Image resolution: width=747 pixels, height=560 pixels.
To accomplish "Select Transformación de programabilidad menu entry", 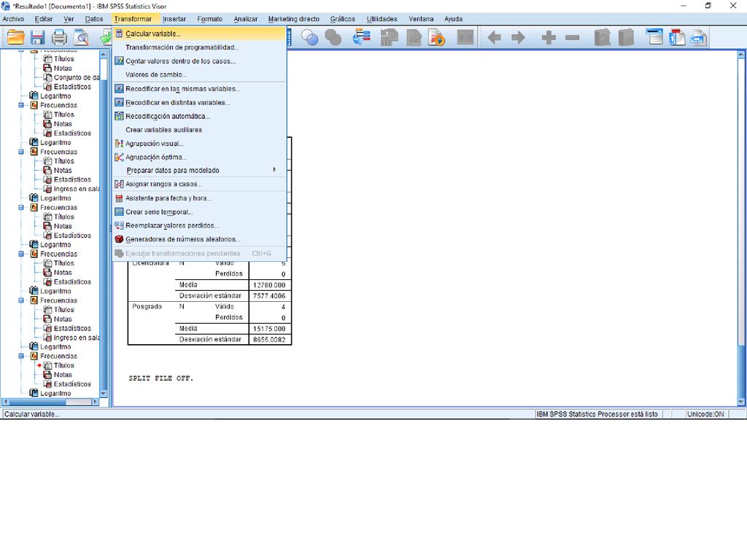I will coord(200,47).
